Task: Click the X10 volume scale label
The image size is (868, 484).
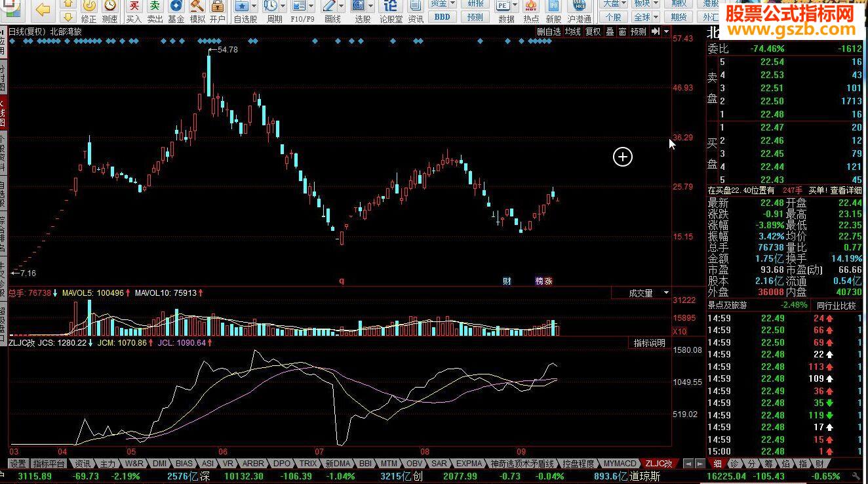Action: click(x=679, y=331)
